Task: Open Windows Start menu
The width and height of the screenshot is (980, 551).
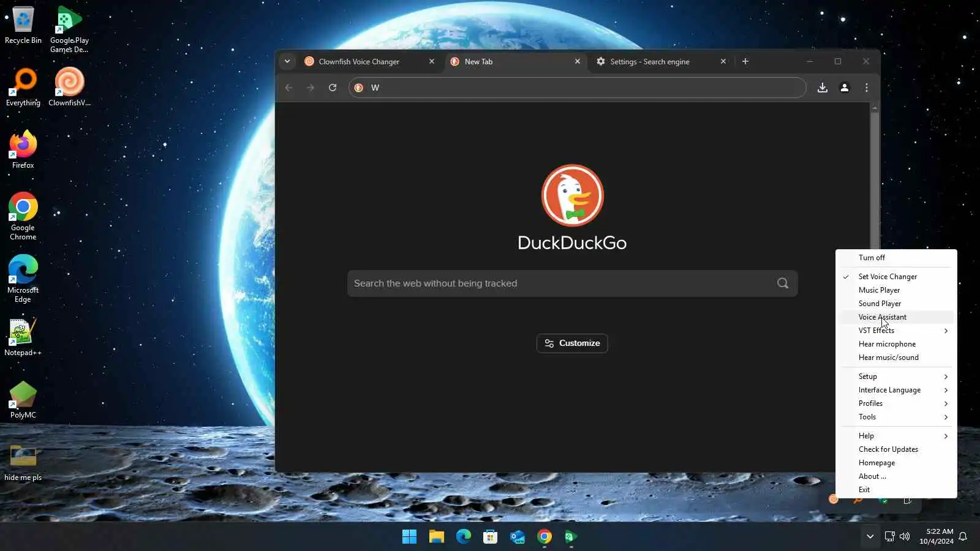Action: coord(409,537)
